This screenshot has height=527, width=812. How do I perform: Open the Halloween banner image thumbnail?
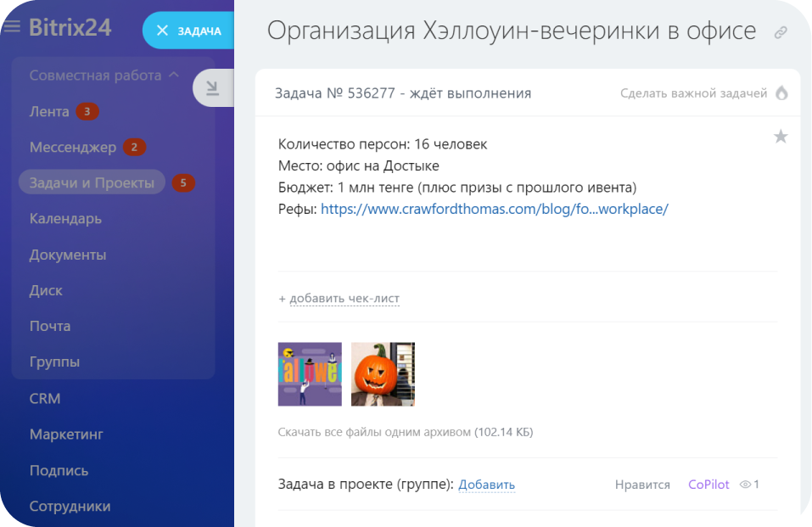coord(310,374)
